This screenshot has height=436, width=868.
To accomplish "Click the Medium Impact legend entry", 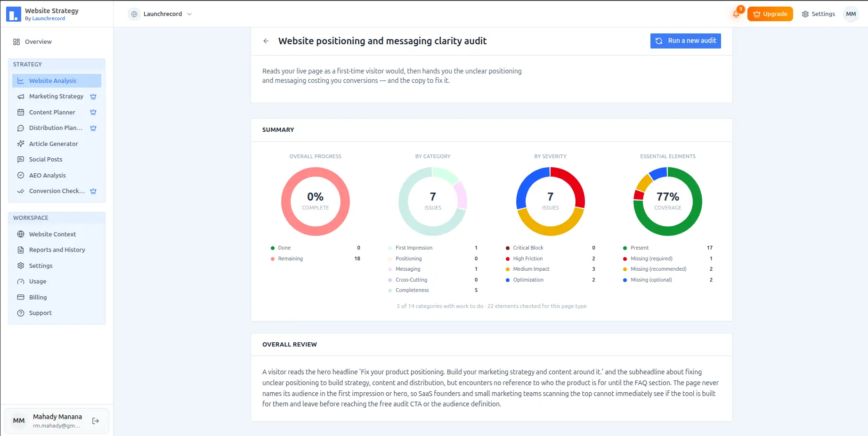I will [x=550, y=269].
